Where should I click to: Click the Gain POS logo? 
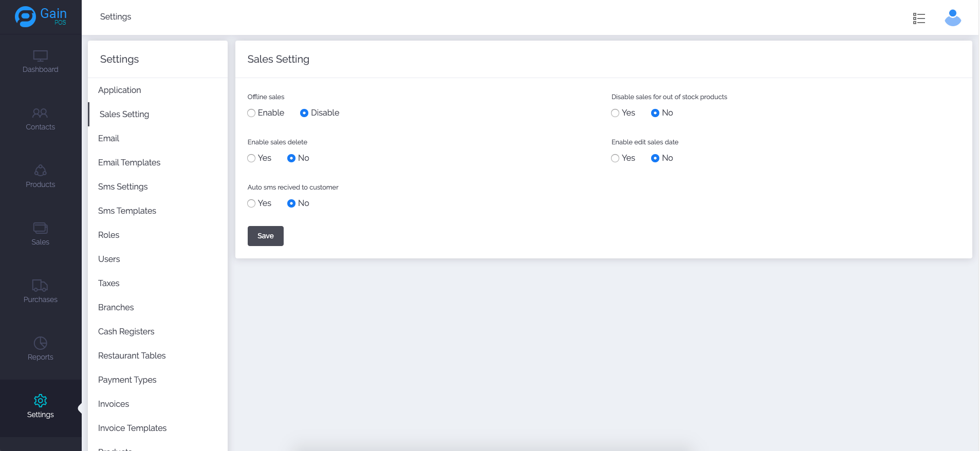pyautogui.click(x=41, y=16)
